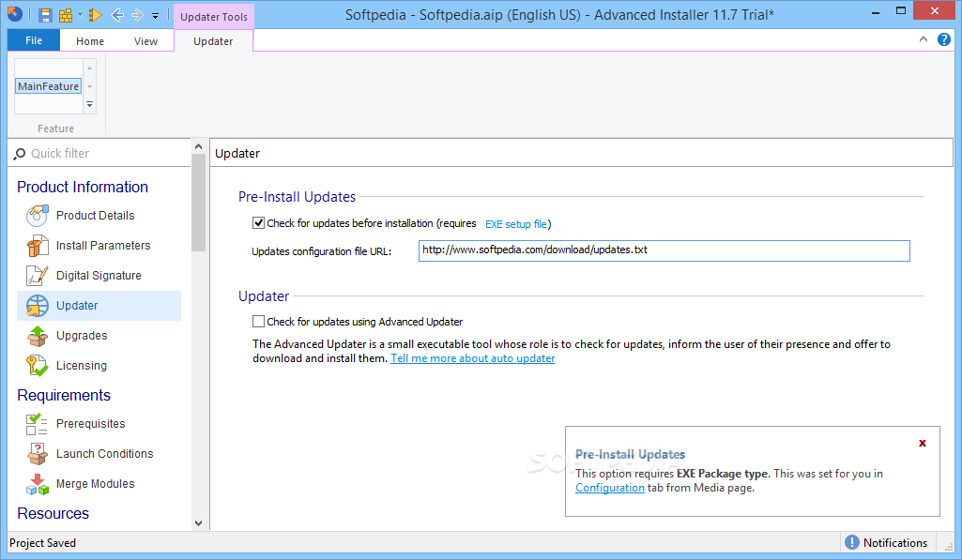The height and width of the screenshot is (560, 962).
Task: Click the Notifications button in status bar
Action: pos(887,543)
